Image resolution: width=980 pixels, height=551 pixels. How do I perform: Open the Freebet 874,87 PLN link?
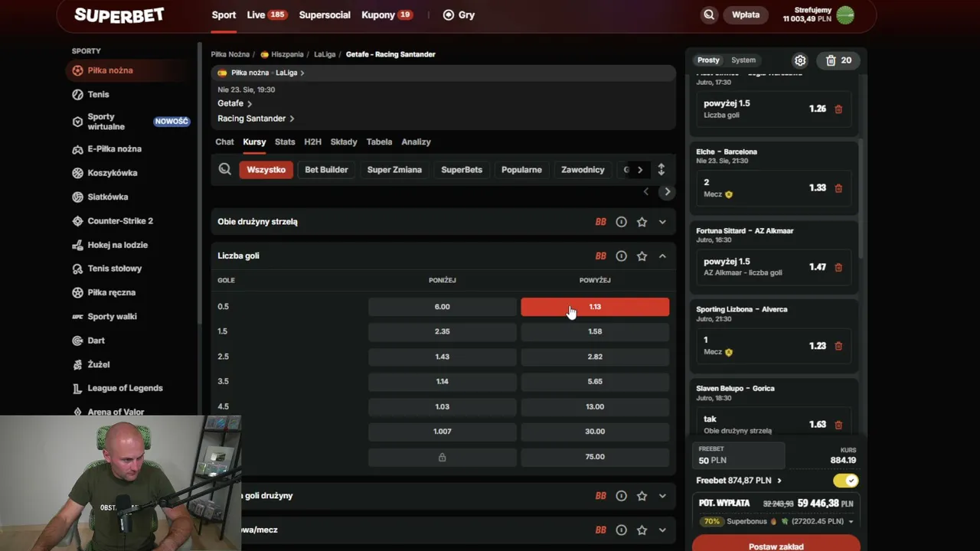pos(739,481)
